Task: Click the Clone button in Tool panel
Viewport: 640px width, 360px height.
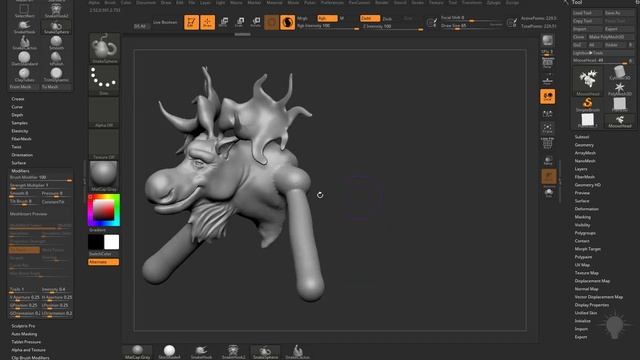Action: coord(579,37)
